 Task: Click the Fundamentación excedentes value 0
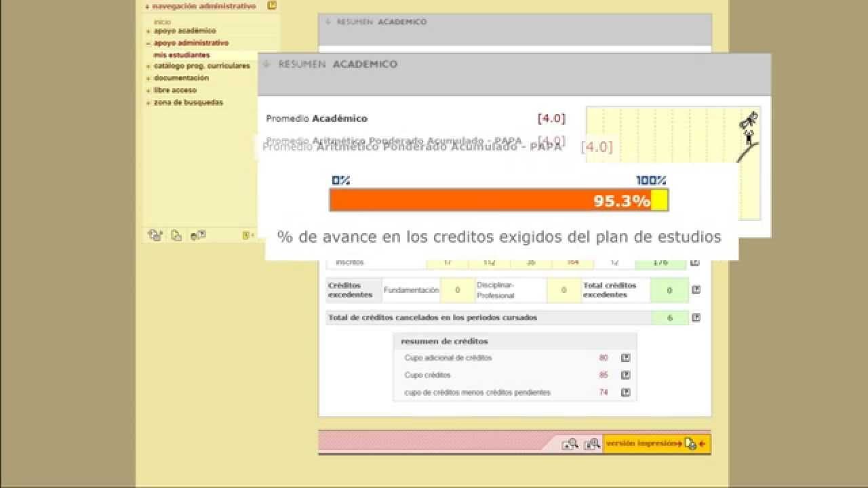457,290
